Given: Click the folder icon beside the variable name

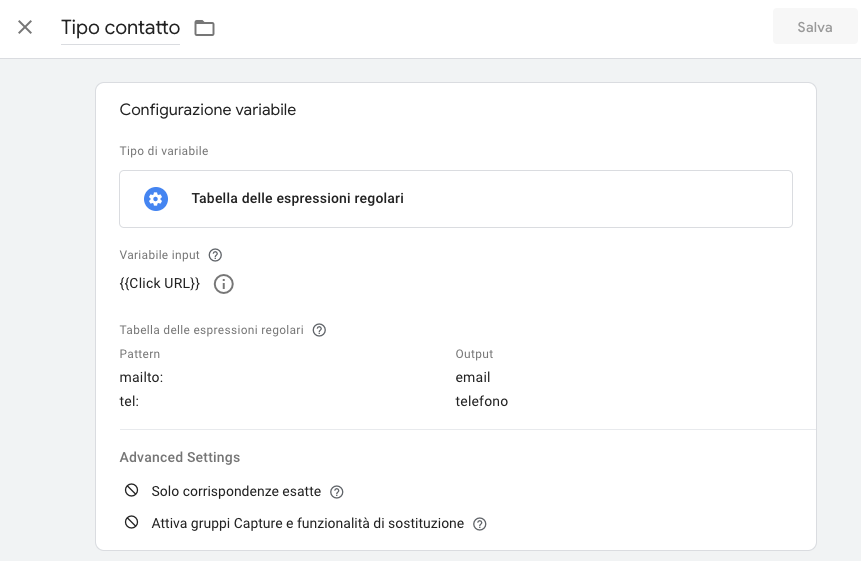Looking at the screenshot, I should [204, 28].
